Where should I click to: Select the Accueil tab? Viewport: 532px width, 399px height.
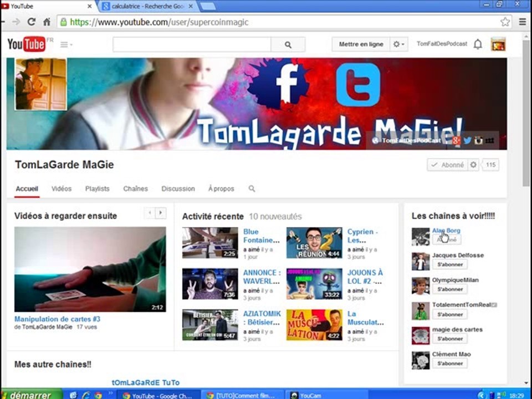[27, 189]
